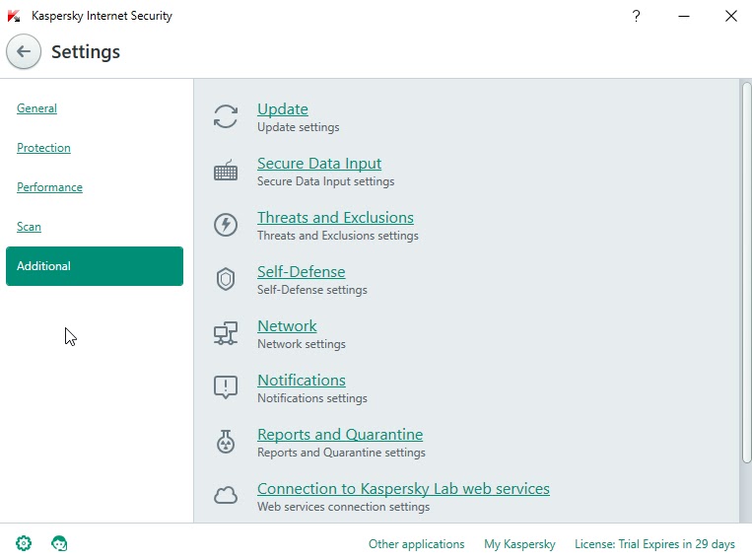The width and height of the screenshot is (752, 560).
Task: Close the Kaspersky Internet Security window
Action: pyautogui.click(x=731, y=16)
